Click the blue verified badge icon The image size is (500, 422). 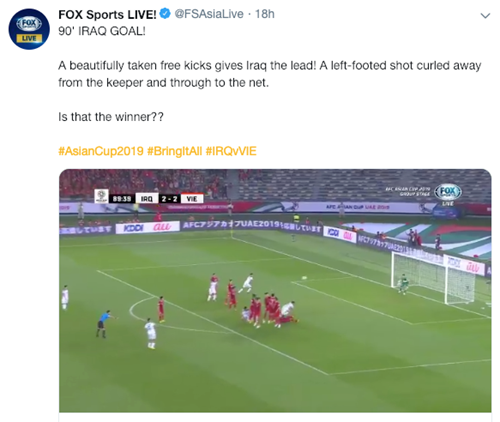coord(165,14)
